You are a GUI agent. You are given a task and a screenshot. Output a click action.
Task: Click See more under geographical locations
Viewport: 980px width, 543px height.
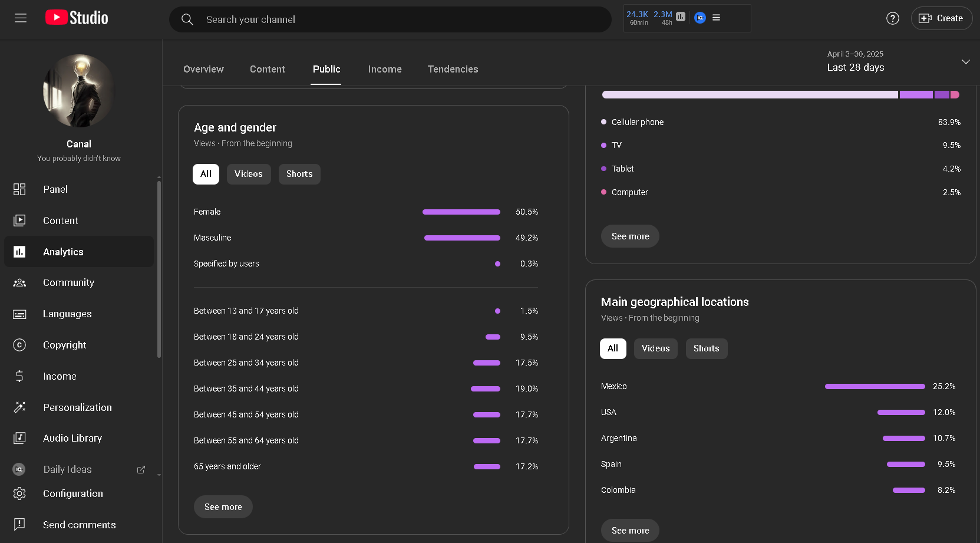click(x=631, y=531)
